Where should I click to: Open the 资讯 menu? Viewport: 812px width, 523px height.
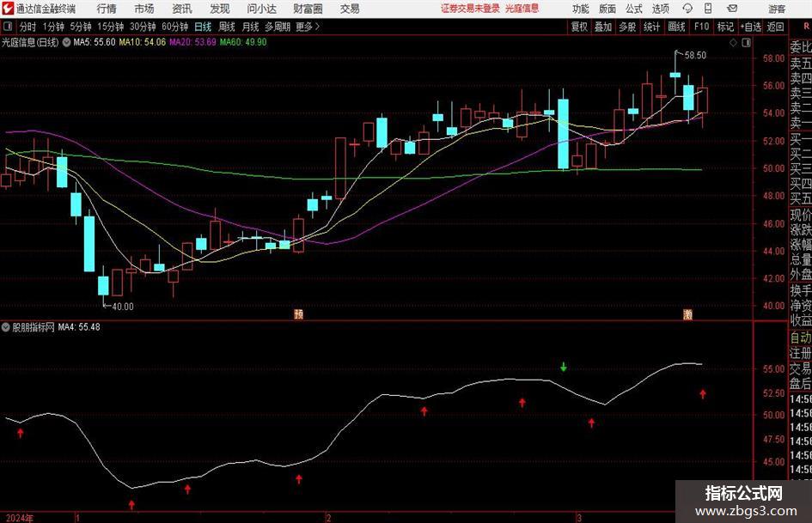coord(182,9)
